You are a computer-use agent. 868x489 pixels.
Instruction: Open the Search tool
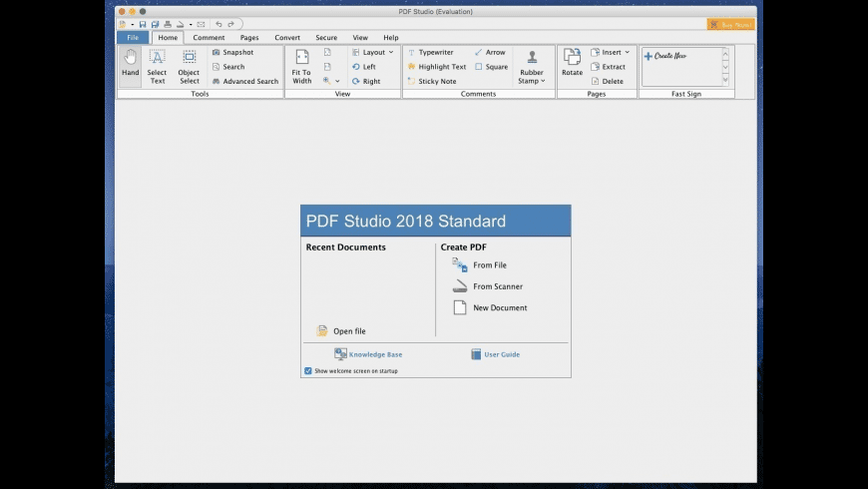click(x=228, y=67)
